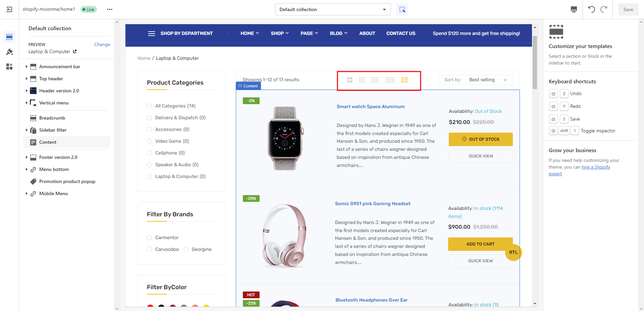Click the redo arrow icon
This screenshot has width=644, height=311.
coord(604,9)
